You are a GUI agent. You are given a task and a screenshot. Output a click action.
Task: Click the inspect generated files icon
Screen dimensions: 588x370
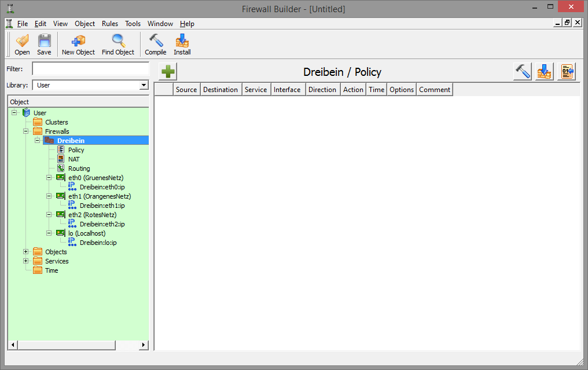click(x=567, y=72)
